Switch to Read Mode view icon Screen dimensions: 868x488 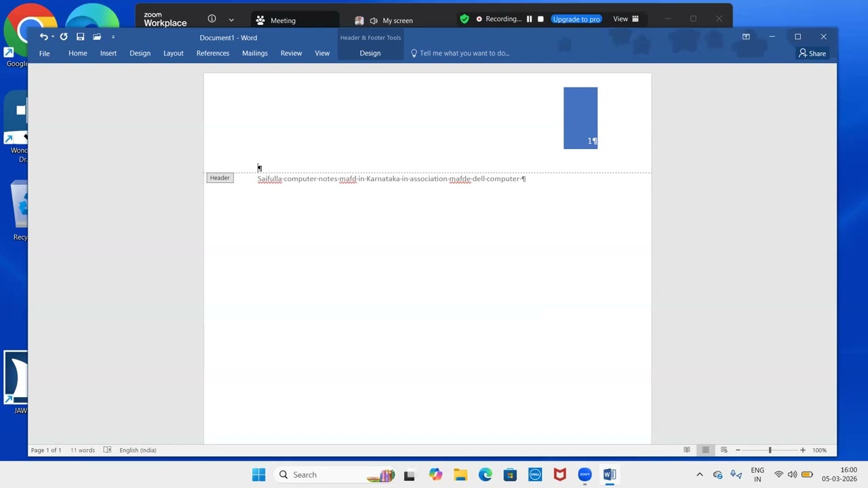pyautogui.click(x=687, y=450)
